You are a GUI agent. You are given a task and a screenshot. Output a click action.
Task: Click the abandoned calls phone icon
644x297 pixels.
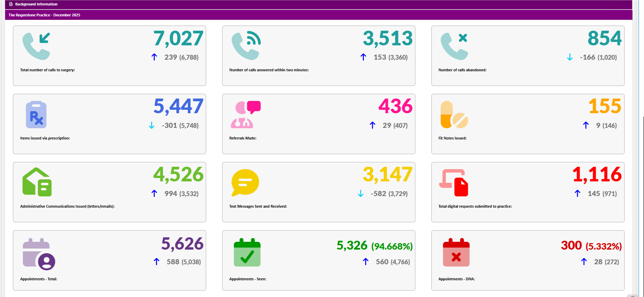(454, 46)
